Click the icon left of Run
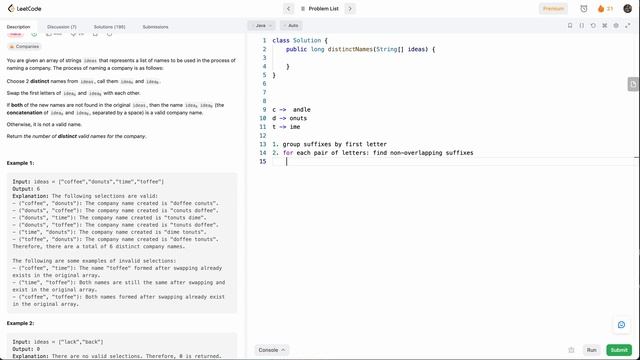Image resolution: width=640 pixels, height=360 pixels. pyautogui.click(x=571, y=350)
